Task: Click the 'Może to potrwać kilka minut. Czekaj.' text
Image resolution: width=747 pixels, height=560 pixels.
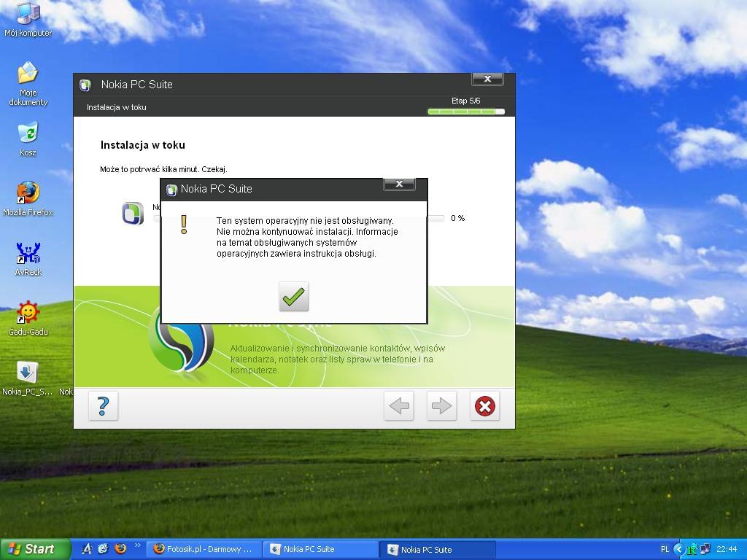Action: pos(163,169)
